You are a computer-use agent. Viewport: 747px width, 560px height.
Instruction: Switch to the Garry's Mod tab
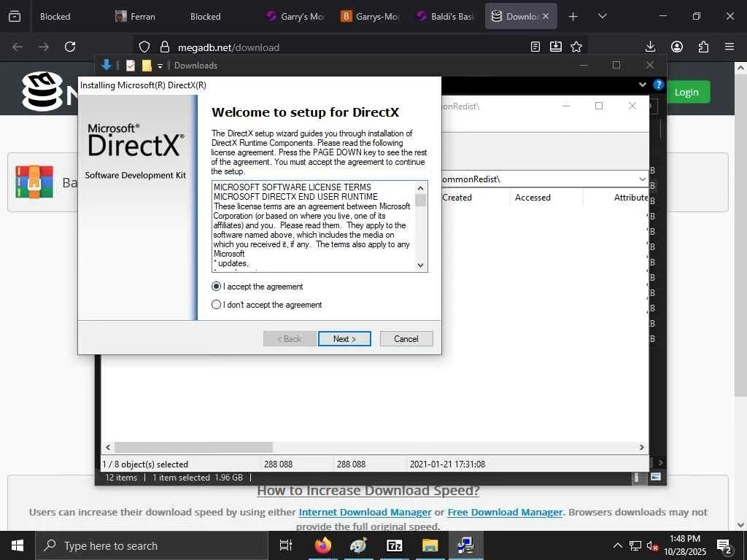pos(295,17)
